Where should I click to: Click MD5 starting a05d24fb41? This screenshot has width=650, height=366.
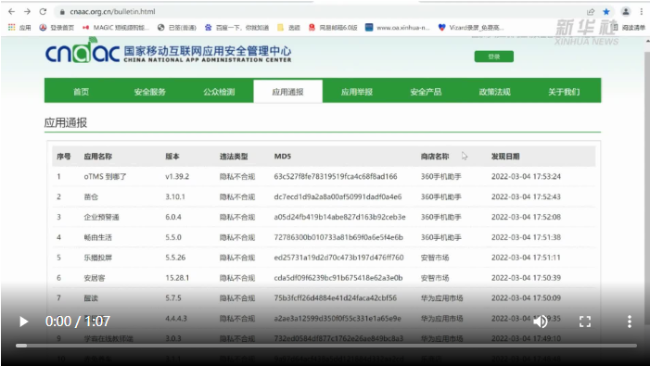tap(340, 217)
